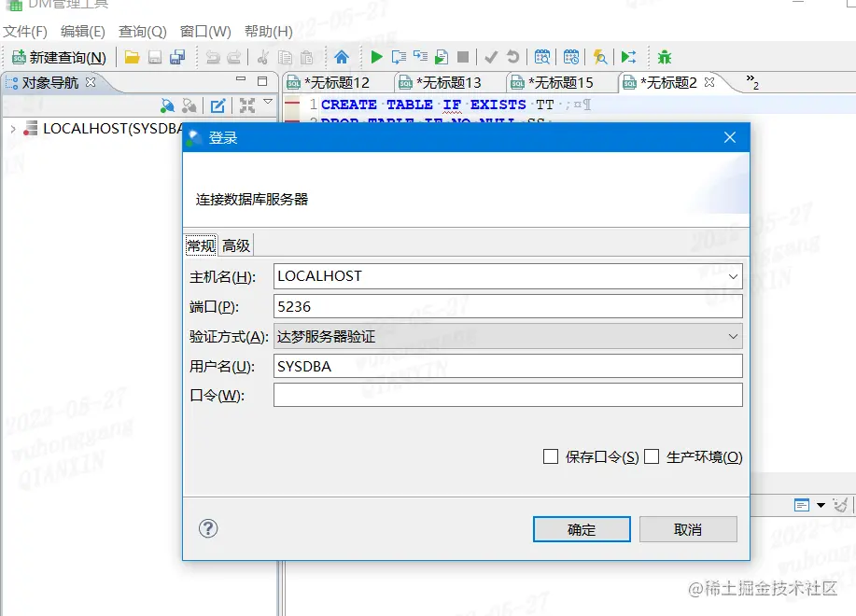The image size is (856, 616).
Task: Open the 验证方式 dropdown
Action: point(732,336)
